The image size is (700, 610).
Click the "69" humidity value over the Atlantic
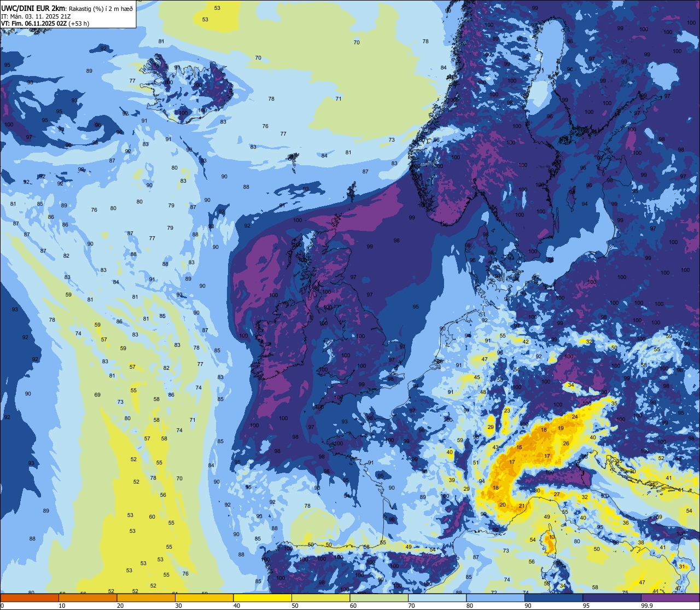(97, 395)
